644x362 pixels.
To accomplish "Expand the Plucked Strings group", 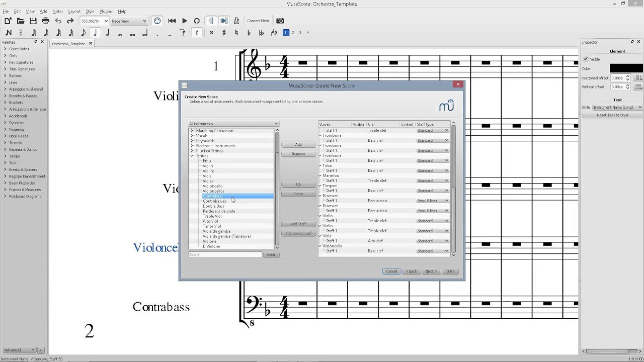I will (192, 151).
